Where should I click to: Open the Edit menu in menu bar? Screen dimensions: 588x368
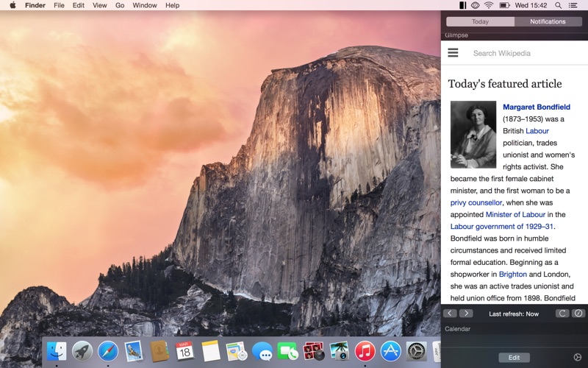point(79,5)
